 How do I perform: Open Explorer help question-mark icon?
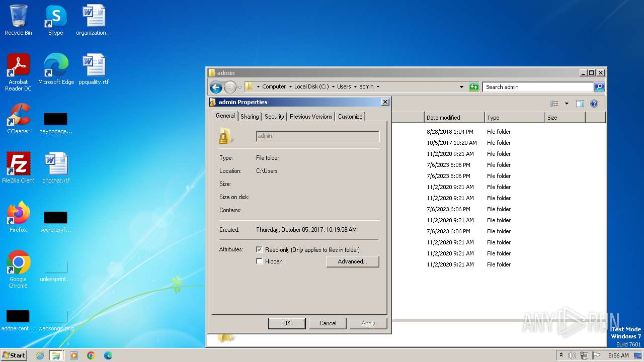point(594,104)
